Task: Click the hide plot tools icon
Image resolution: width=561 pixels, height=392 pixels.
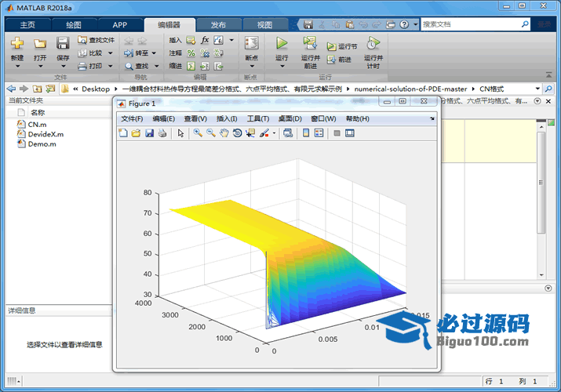Action: click(337, 133)
